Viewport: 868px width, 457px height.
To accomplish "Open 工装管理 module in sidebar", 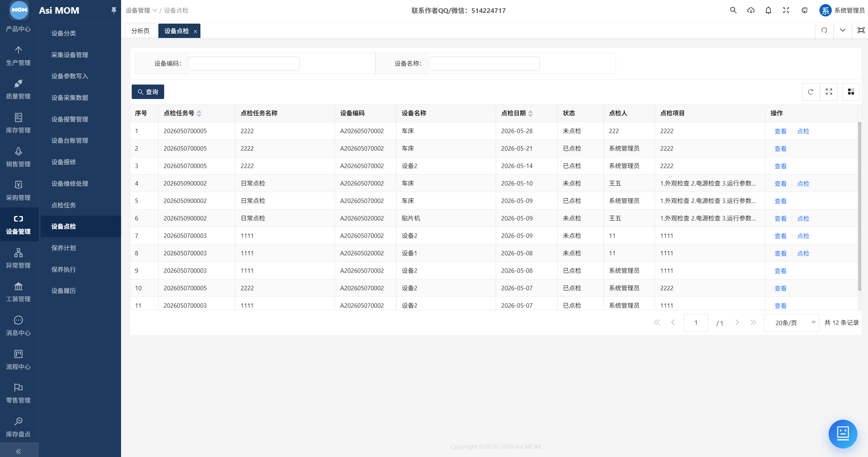I will (x=18, y=292).
